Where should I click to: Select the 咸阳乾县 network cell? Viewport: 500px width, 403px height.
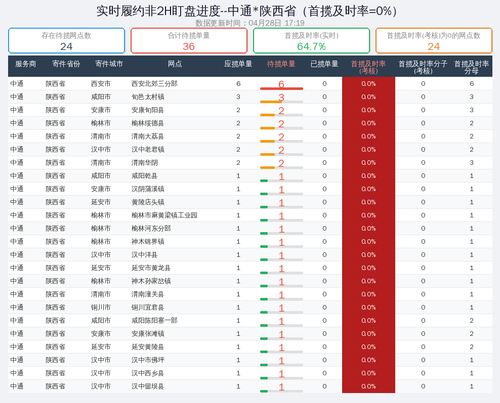click(145, 176)
